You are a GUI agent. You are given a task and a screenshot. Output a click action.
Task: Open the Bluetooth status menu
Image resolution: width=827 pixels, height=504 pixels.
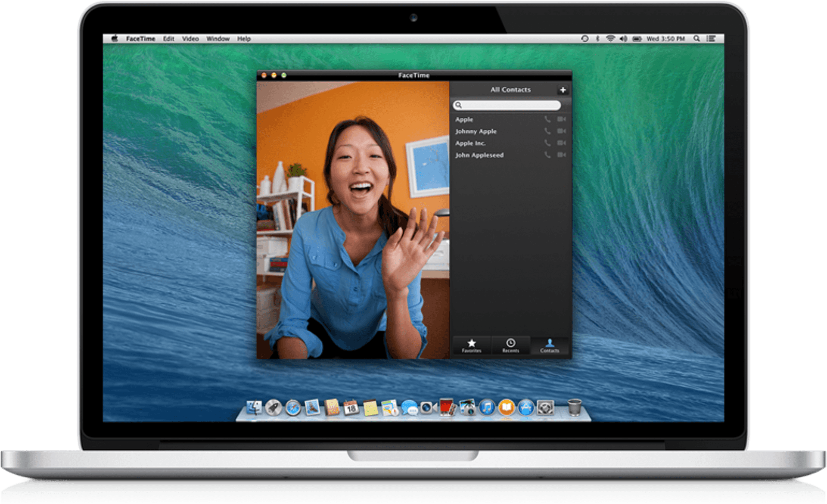coord(597,39)
